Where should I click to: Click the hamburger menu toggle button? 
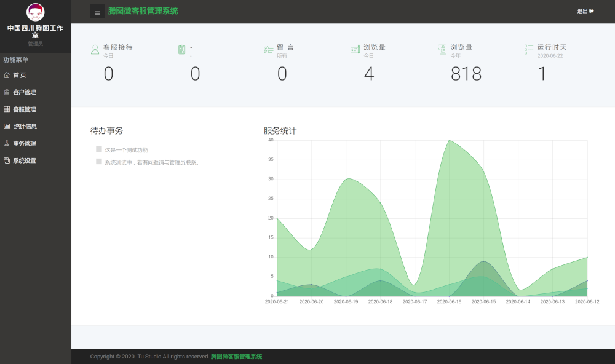tap(97, 11)
